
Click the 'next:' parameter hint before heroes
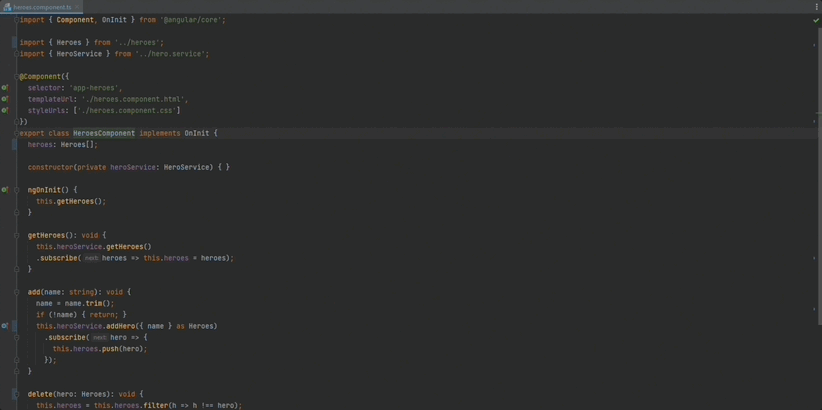pyautogui.click(x=91, y=258)
